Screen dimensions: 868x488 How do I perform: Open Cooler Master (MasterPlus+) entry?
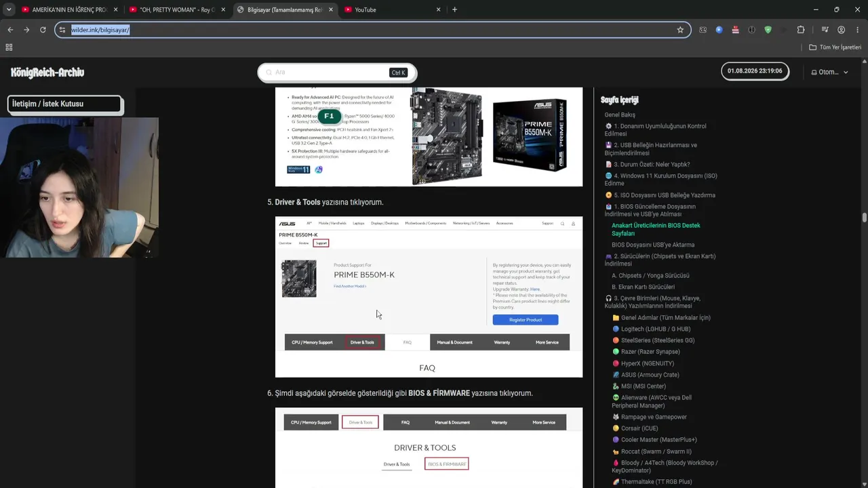click(654, 440)
